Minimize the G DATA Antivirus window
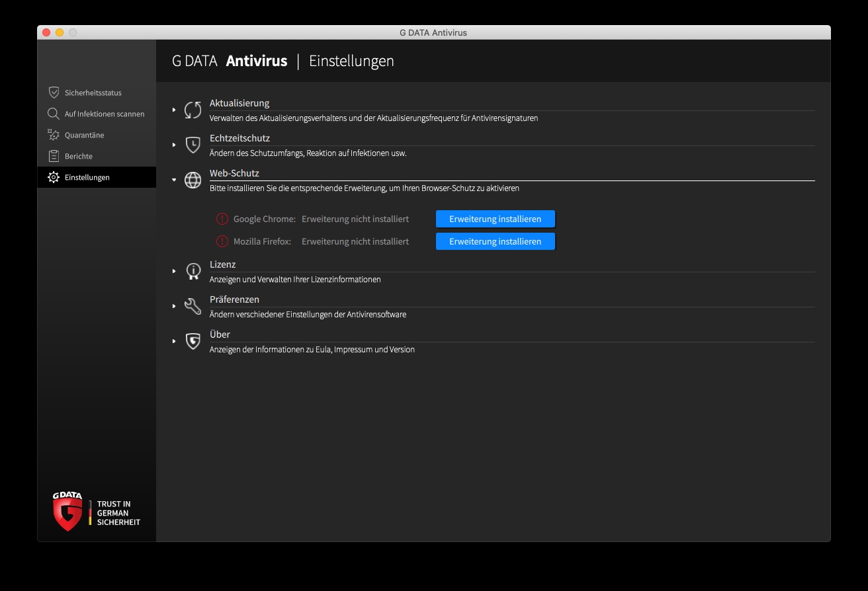The width and height of the screenshot is (868, 591). (x=60, y=32)
